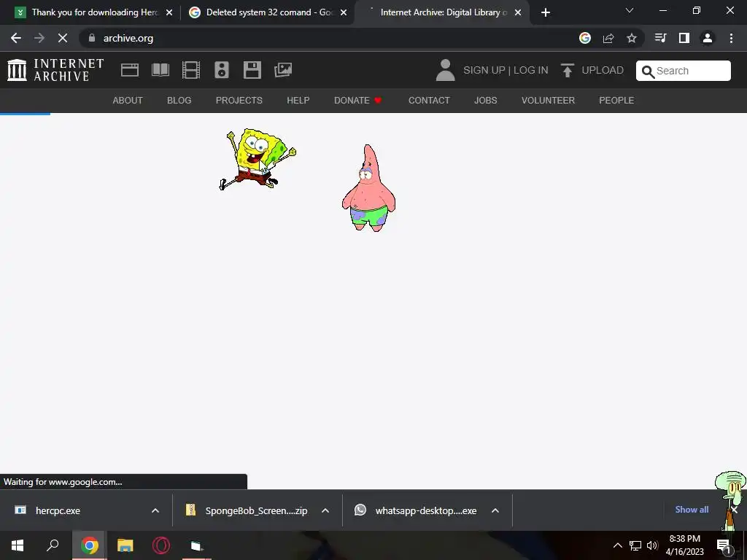Open Opera browser from the taskbar

[x=161, y=545]
